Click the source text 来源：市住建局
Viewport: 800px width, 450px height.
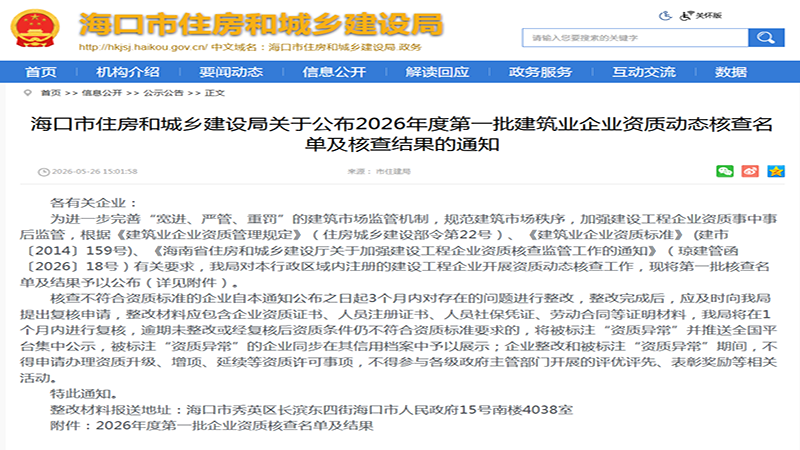379,171
